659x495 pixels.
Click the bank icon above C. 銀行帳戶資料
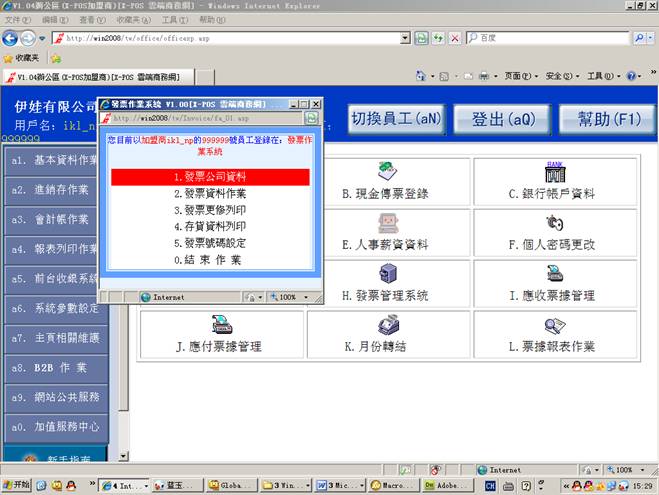[554, 171]
